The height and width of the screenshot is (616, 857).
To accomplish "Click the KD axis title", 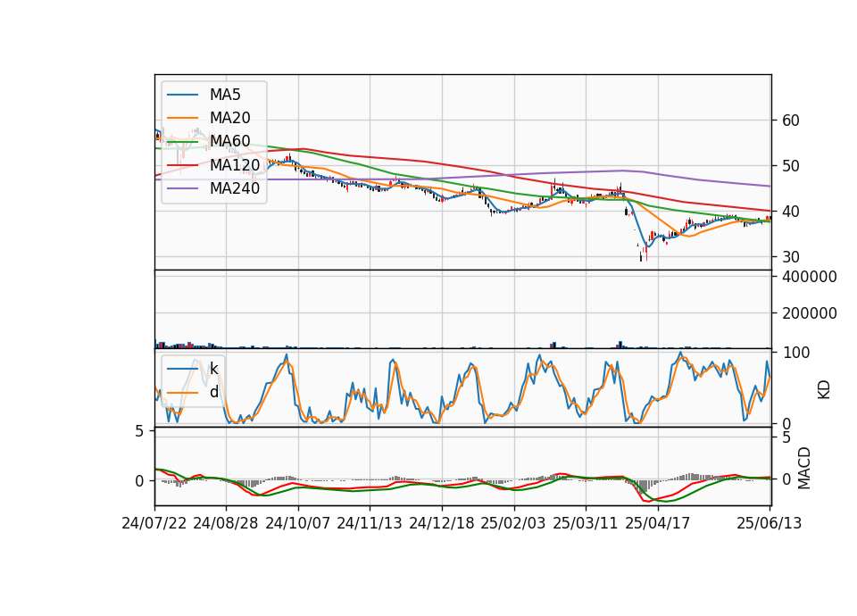I will [x=824, y=389].
